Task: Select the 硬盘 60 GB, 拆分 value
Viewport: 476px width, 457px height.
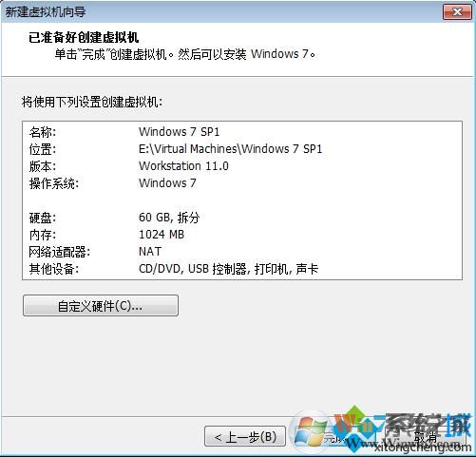Action: [169, 218]
